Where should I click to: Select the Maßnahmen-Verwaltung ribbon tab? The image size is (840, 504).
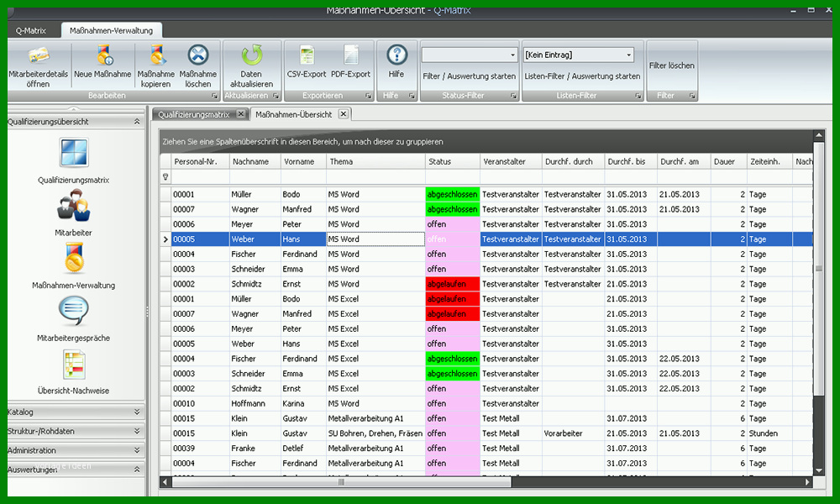(112, 30)
